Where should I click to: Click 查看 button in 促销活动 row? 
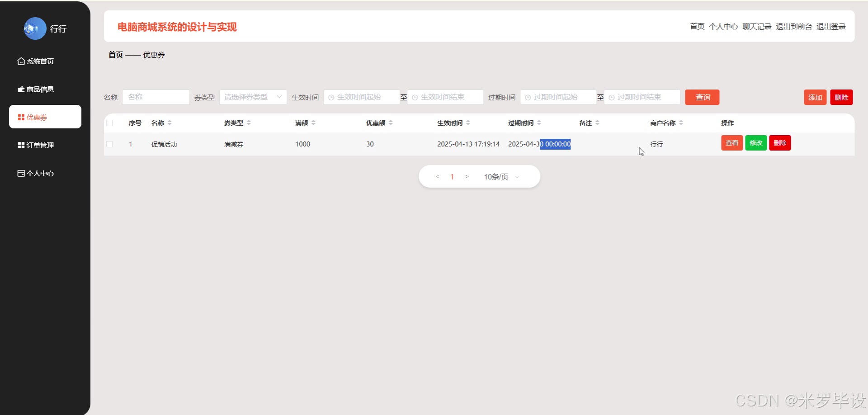point(732,143)
